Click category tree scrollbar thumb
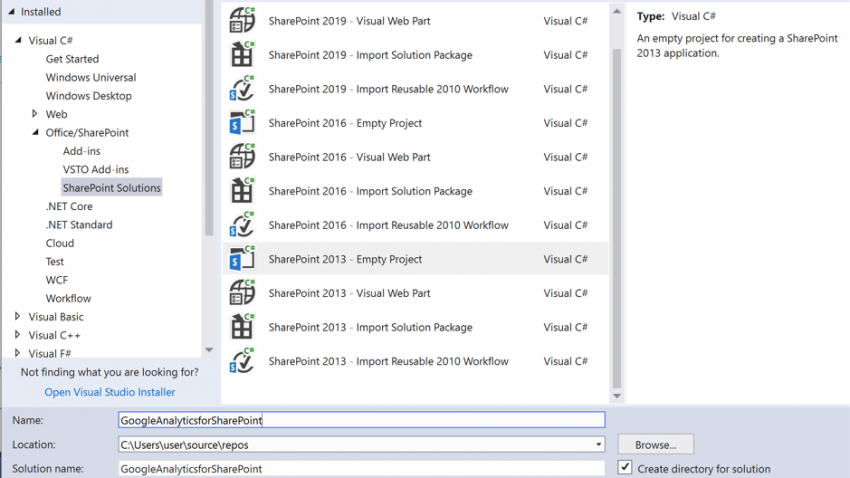This screenshot has width=850, height=478. pos(209,118)
